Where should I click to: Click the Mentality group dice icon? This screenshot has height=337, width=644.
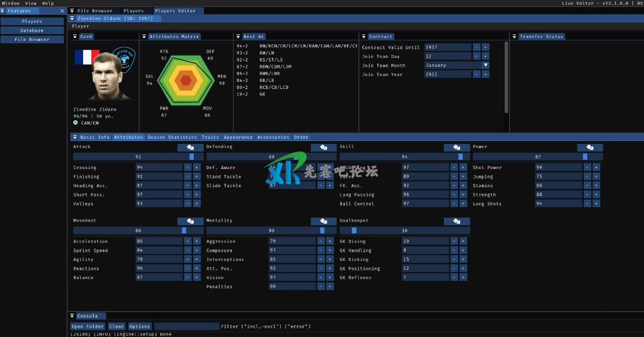coord(324,221)
